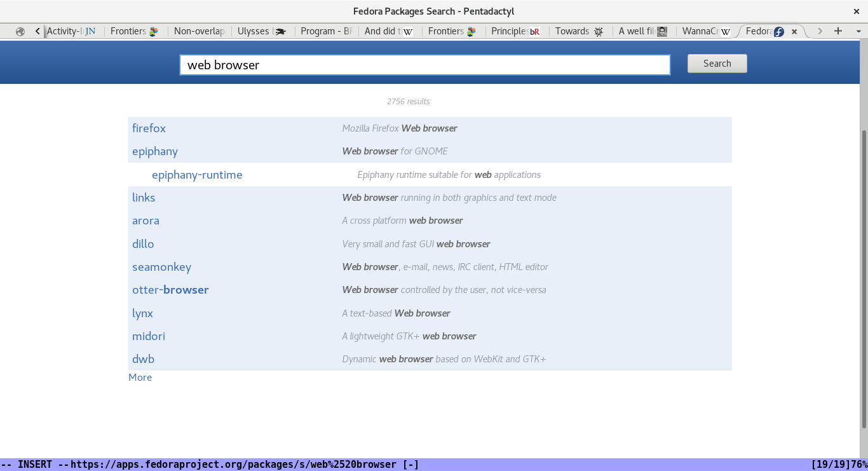Click the '2756 results' count text

click(409, 102)
